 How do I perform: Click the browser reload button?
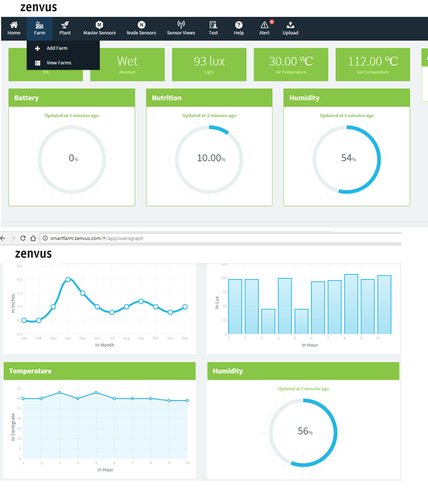click(23, 238)
